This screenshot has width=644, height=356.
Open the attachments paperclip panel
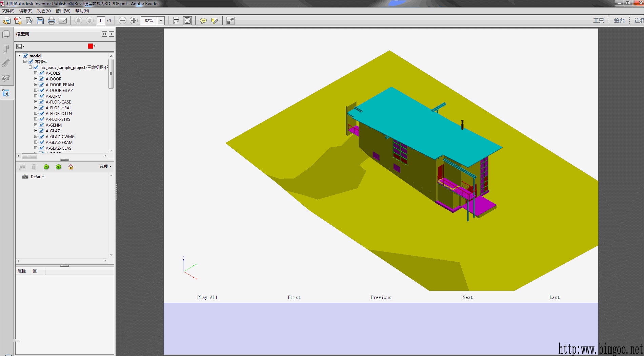(x=6, y=64)
